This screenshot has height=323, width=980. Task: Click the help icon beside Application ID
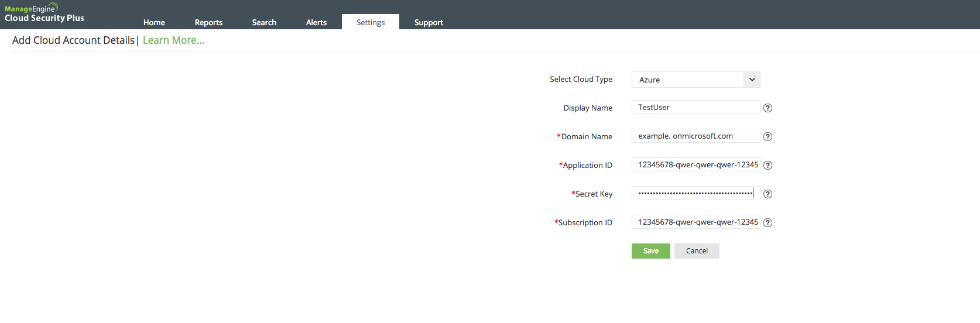click(x=767, y=165)
